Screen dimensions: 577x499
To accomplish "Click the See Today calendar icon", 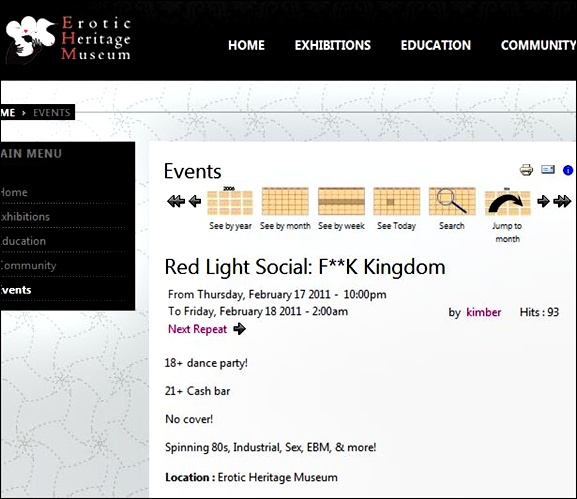I will pos(397,201).
